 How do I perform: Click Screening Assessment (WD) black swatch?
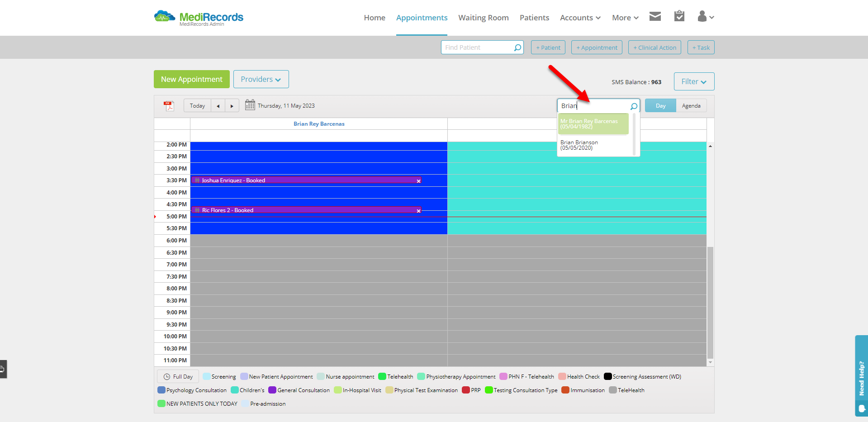point(608,376)
